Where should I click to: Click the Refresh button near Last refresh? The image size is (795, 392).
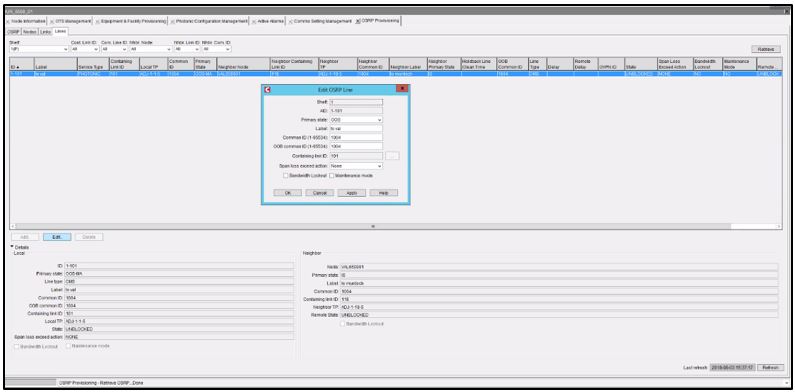click(x=770, y=367)
